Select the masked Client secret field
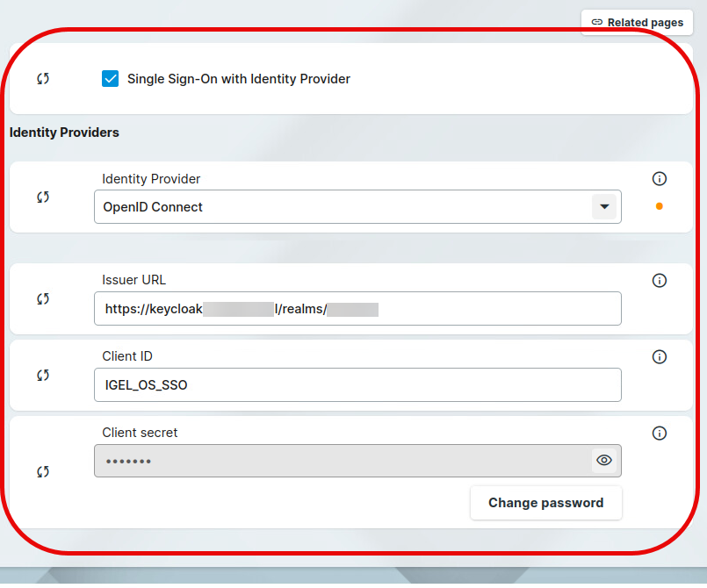This screenshot has width=707, height=588. (x=343, y=461)
